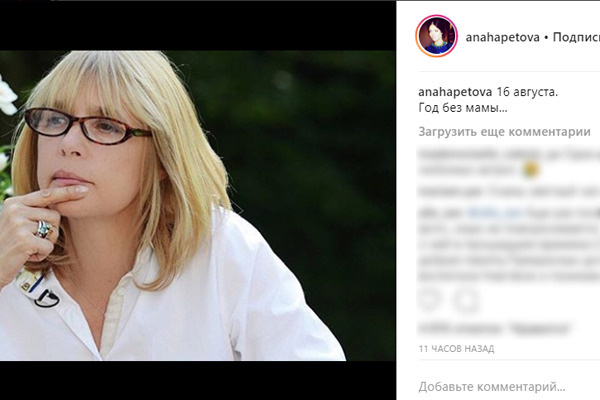Click the ring on the woman's finger
Image resolution: width=600 pixels, height=400 pixels.
pyautogui.click(x=43, y=229)
